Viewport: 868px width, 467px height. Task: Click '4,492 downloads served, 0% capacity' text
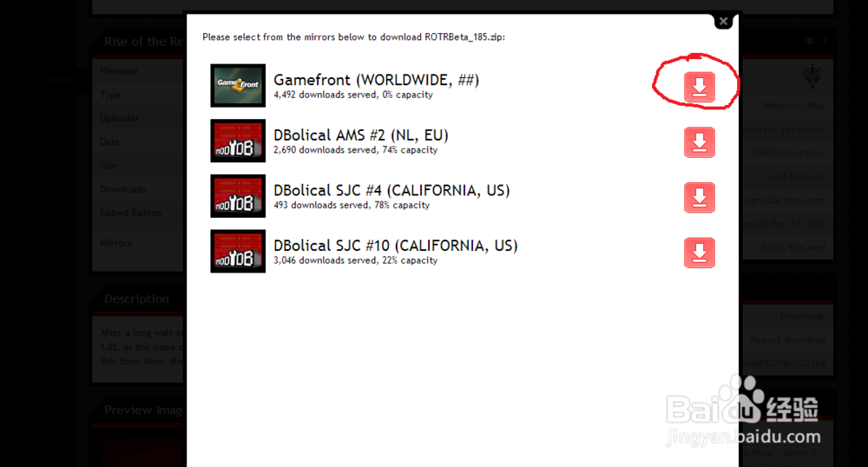[x=353, y=95]
